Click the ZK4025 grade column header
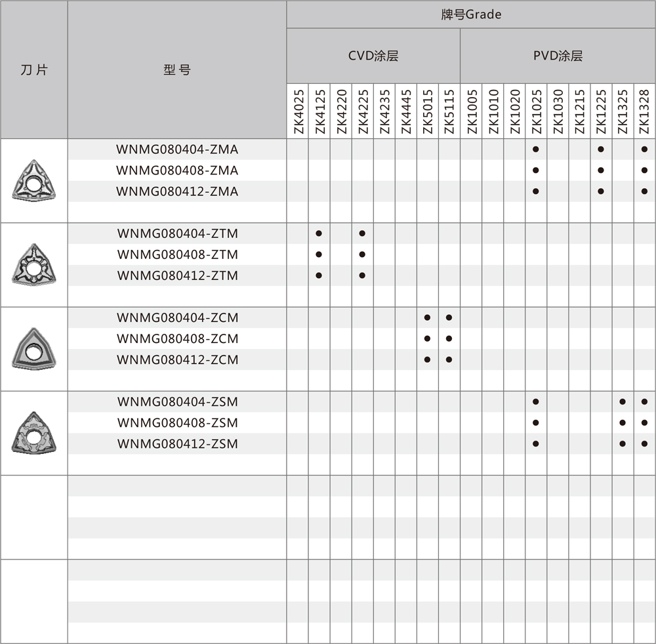Viewport: 656px width, 644px height. pos(298,111)
